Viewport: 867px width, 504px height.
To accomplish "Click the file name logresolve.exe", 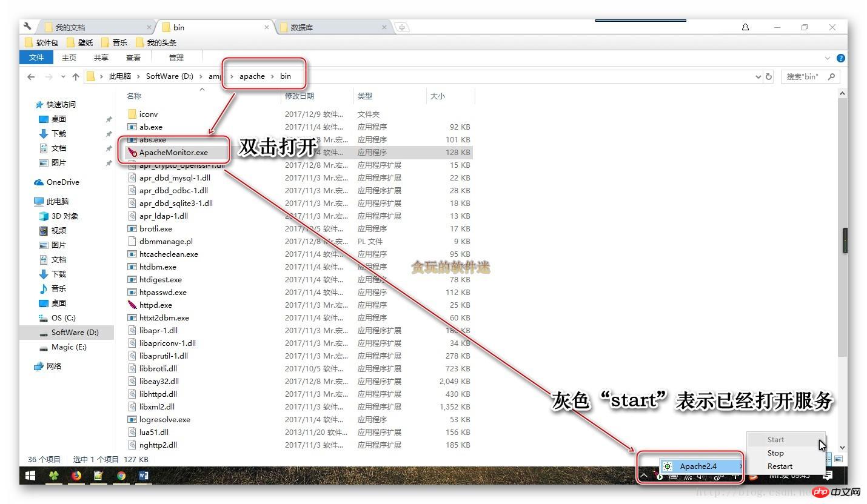I will tap(165, 419).
